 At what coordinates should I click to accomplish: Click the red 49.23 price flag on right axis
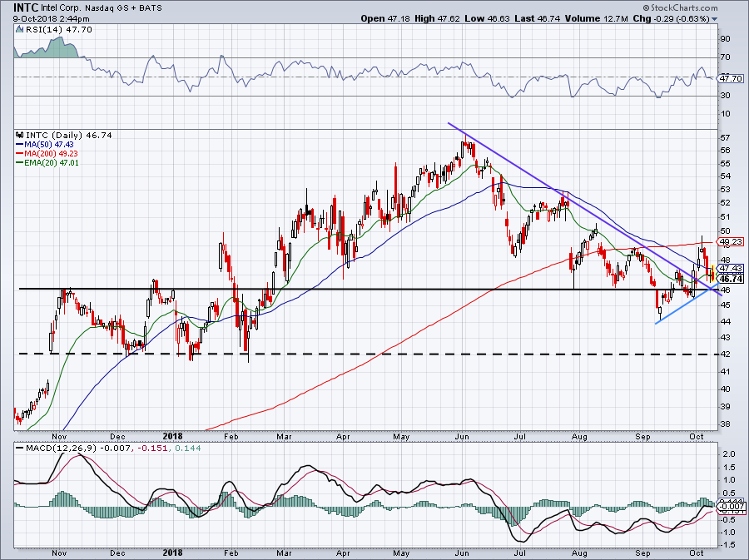coord(731,242)
